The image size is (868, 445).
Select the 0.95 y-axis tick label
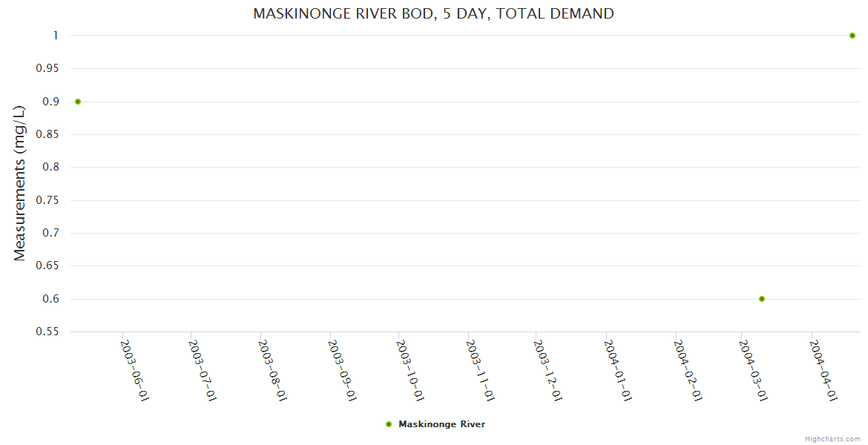(47, 68)
